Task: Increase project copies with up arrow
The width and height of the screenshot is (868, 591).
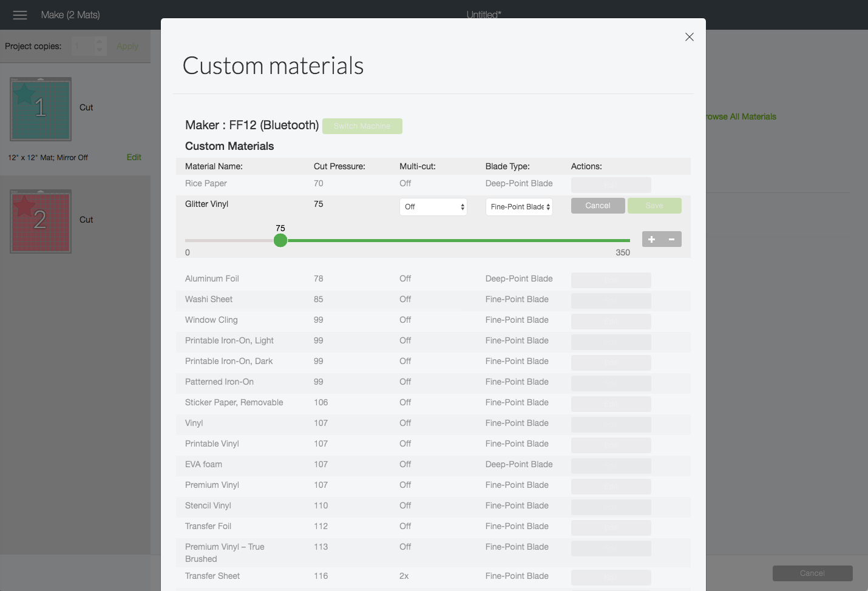Action: tap(100, 42)
